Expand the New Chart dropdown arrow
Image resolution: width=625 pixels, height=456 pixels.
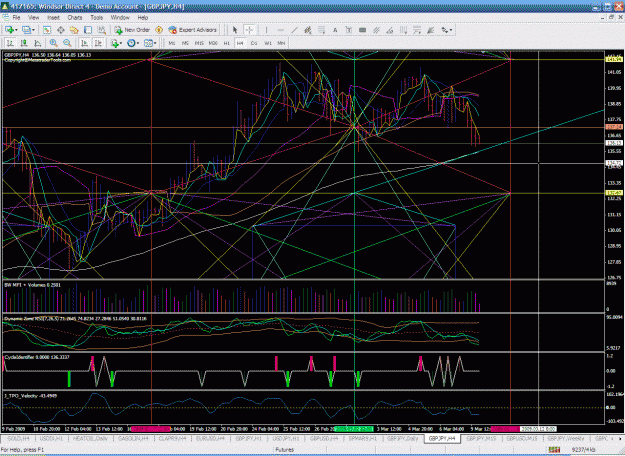coord(16,30)
